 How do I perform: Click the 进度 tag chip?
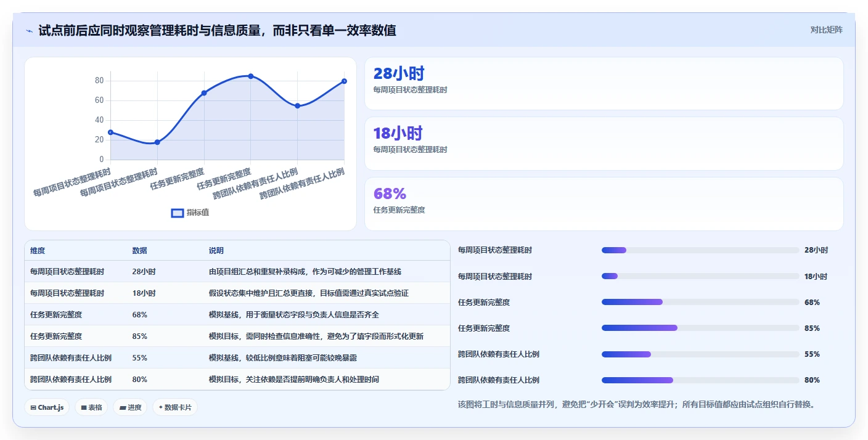tap(130, 407)
